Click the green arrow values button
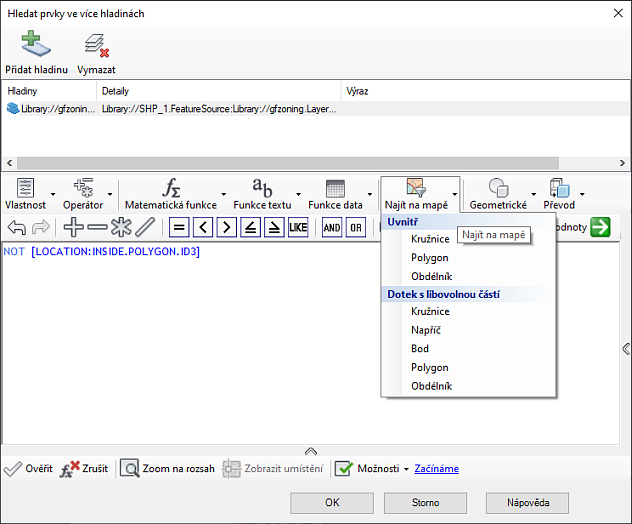This screenshot has width=632, height=524. point(601,227)
